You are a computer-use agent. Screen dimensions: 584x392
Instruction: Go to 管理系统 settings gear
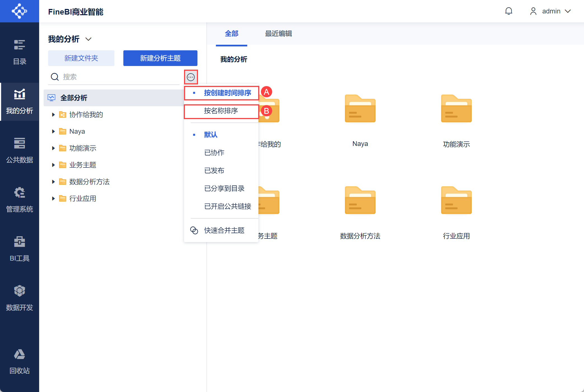click(20, 200)
